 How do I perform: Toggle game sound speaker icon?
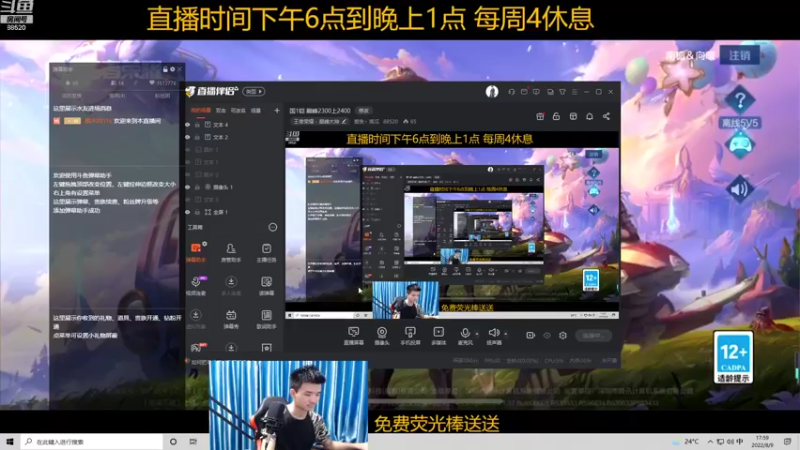(x=739, y=189)
